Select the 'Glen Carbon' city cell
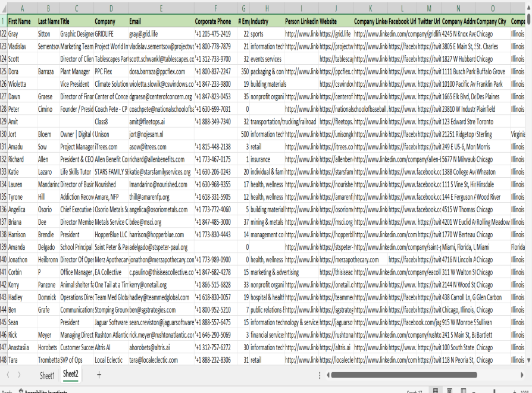Screen dimensions: 532x393 click(493, 297)
